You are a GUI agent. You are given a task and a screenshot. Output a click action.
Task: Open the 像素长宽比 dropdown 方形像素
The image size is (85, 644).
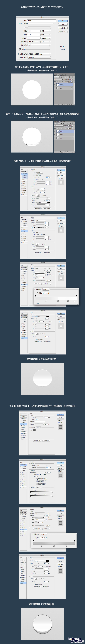click(x=39, y=58)
